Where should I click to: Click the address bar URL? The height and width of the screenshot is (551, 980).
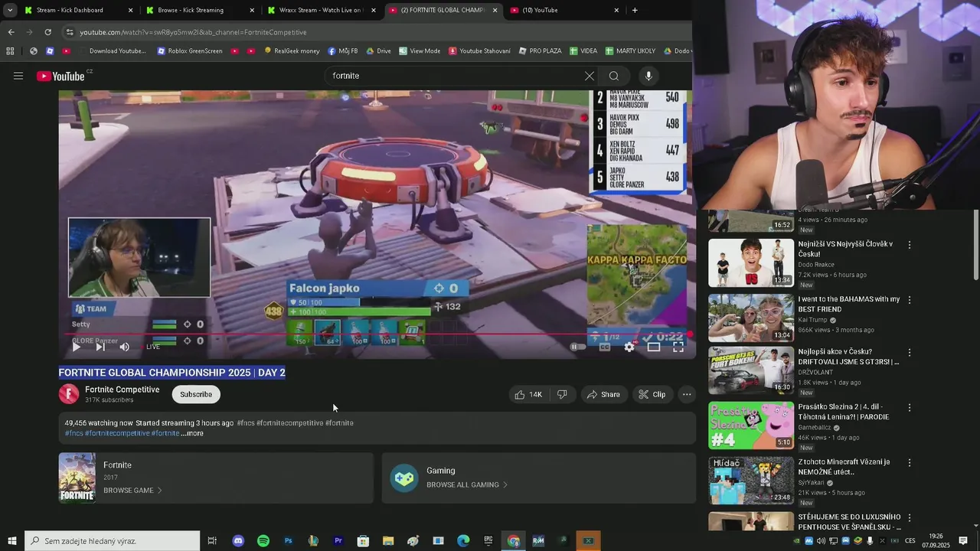click(193, 32)
